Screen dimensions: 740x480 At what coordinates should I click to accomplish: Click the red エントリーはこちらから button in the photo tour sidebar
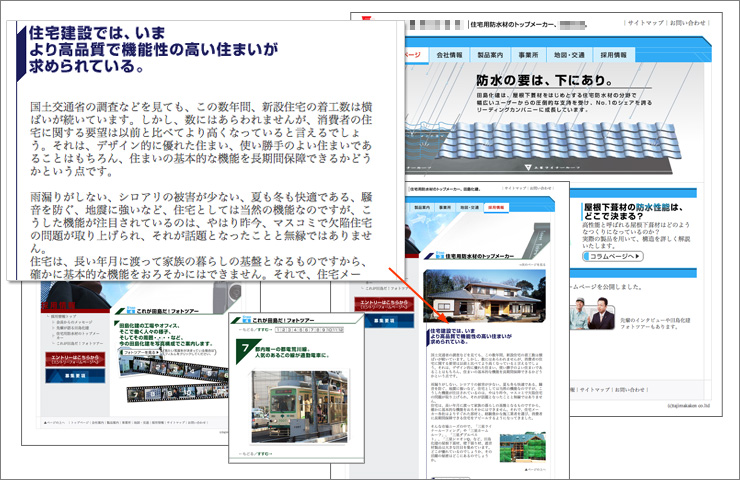pyautogui.click(x=75, y=359)
